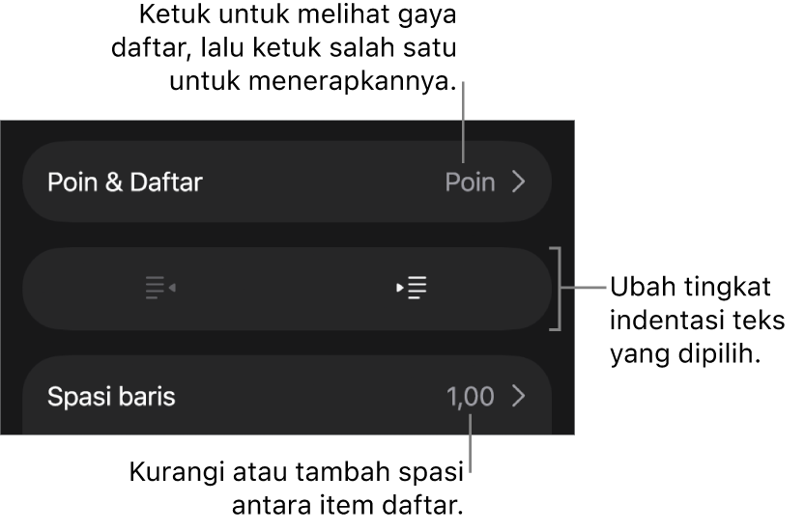Select the current 'Poin' style value
805x532 pixels.
click(471, 182)
